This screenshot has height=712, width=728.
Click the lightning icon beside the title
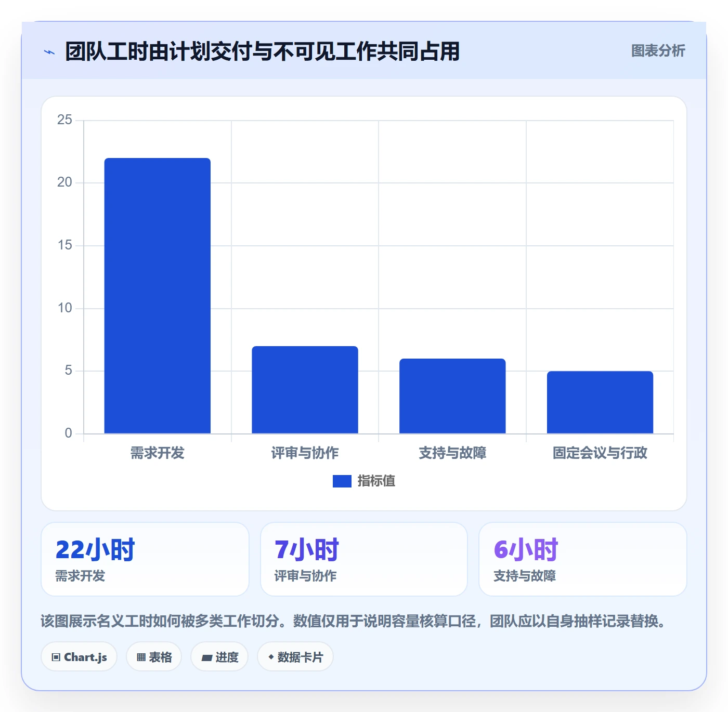pyautogui.click(x=49, y=52)
